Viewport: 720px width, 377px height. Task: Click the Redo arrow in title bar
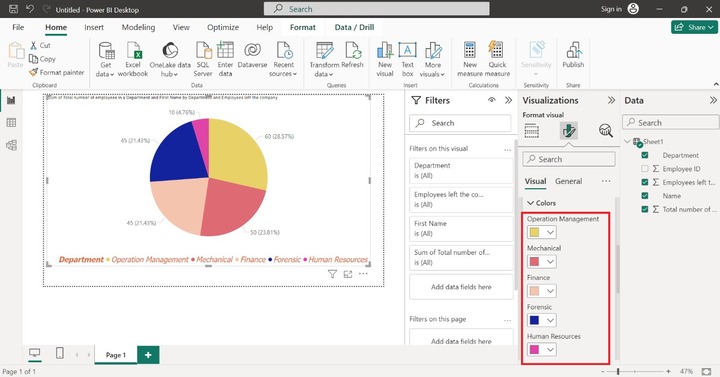click(46, 9)
